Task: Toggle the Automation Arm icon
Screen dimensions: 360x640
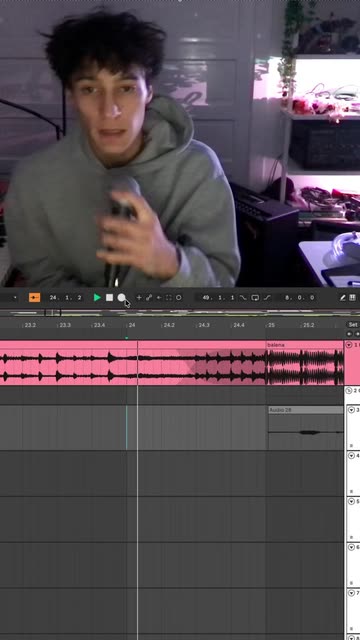Action: (149, 298)
